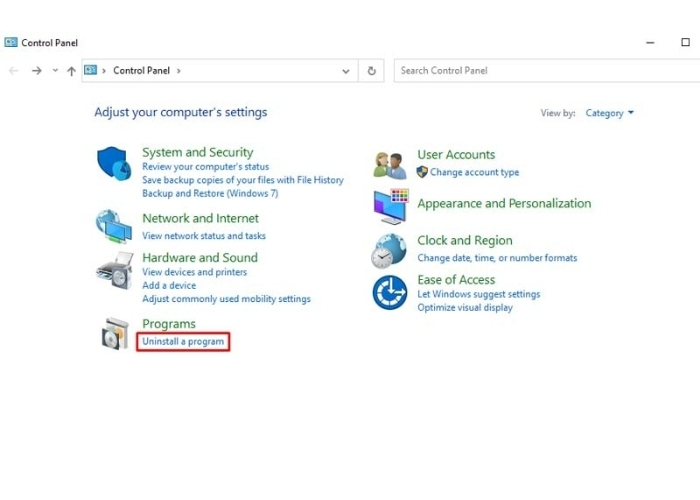700x500 pixels.
Task: Refresh the Control Panel view
Action: [x=371, y=71]
